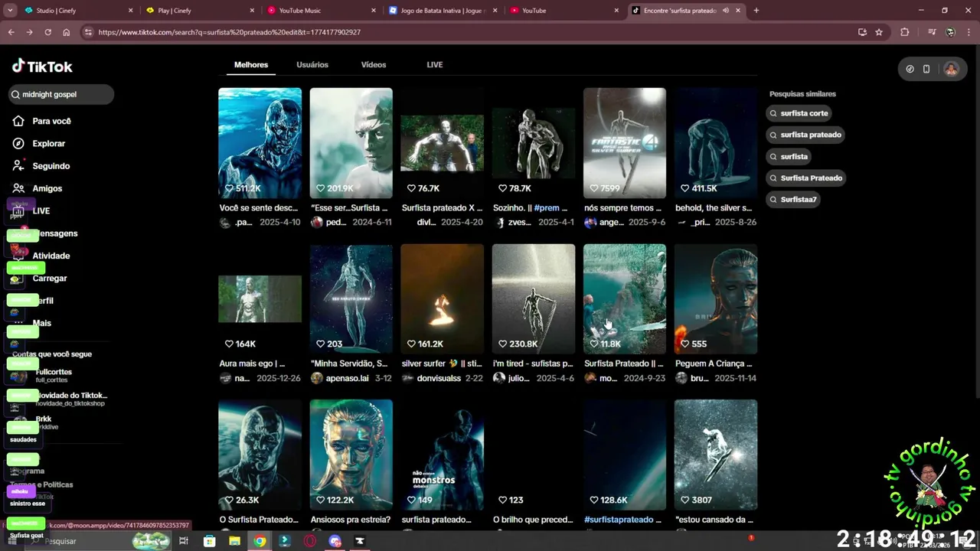Select similar search 'Surfista Prateado' capitalized
The height and width of the screenshot is (551, 980).
[806, 178]
